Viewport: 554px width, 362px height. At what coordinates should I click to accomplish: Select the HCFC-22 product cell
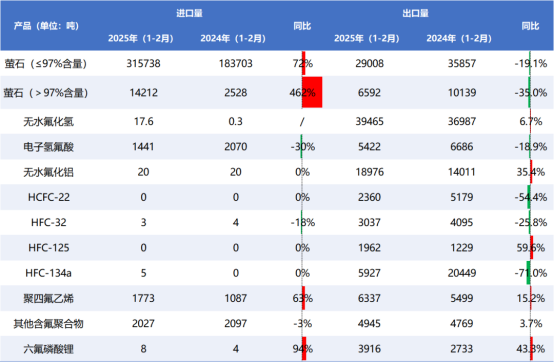(49, 197)
